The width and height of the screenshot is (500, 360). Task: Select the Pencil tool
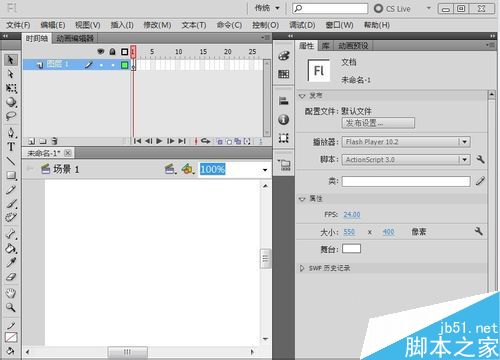[11, 189]
